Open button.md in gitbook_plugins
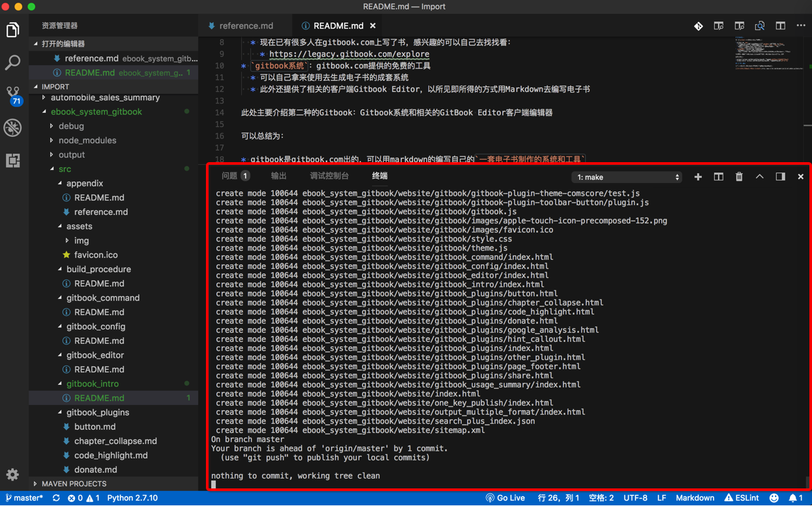Image resolution: width=812 pixels, height=506 pixels. coord(113,427)
